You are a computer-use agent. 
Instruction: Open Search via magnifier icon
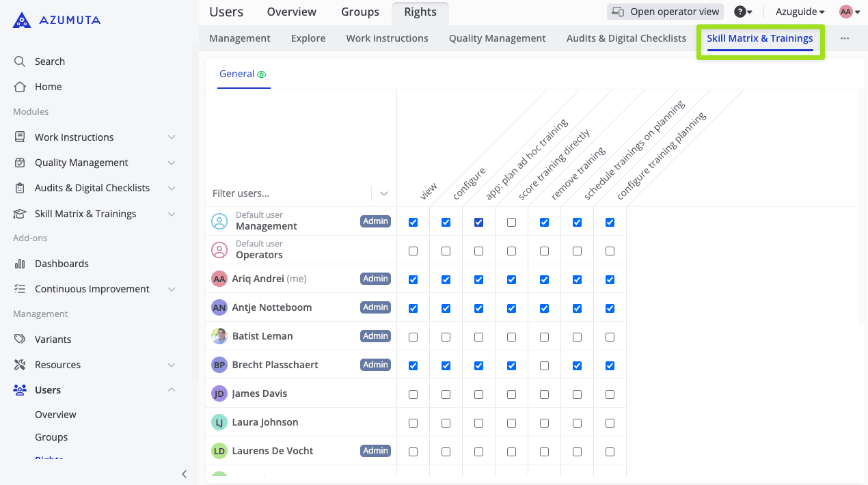20,61
